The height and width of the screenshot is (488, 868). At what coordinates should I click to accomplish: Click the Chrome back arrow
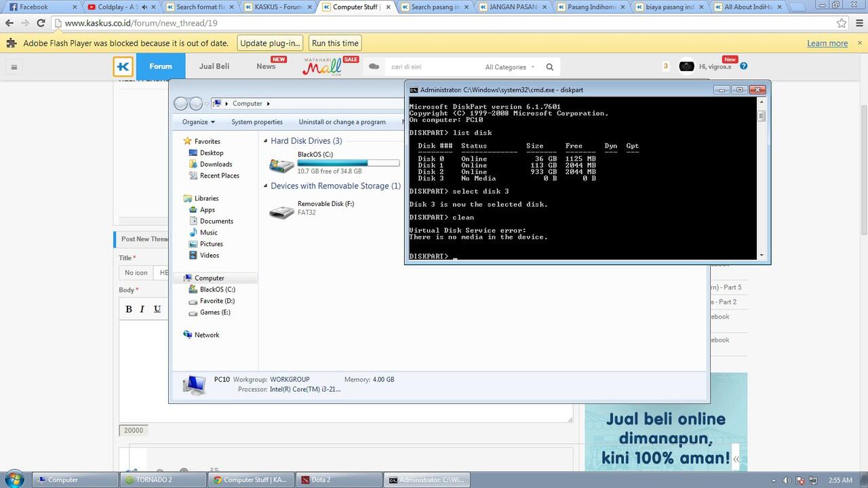click(x=9, y=22)
